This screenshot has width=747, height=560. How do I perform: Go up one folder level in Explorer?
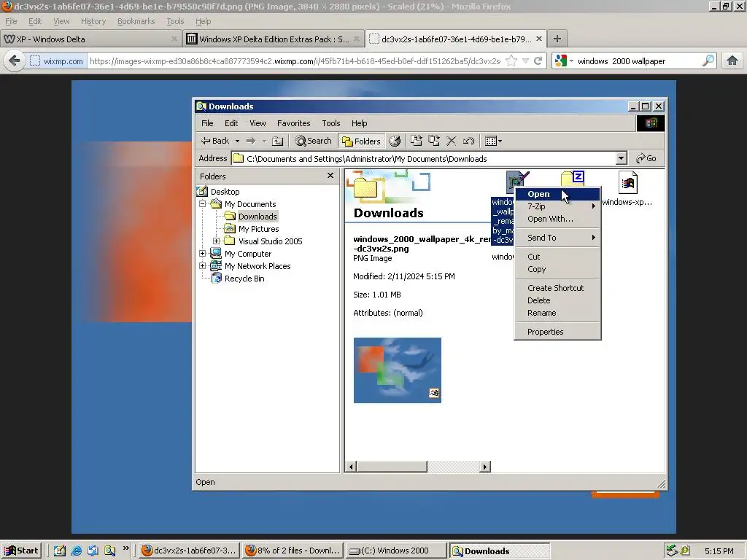[277, 141]
